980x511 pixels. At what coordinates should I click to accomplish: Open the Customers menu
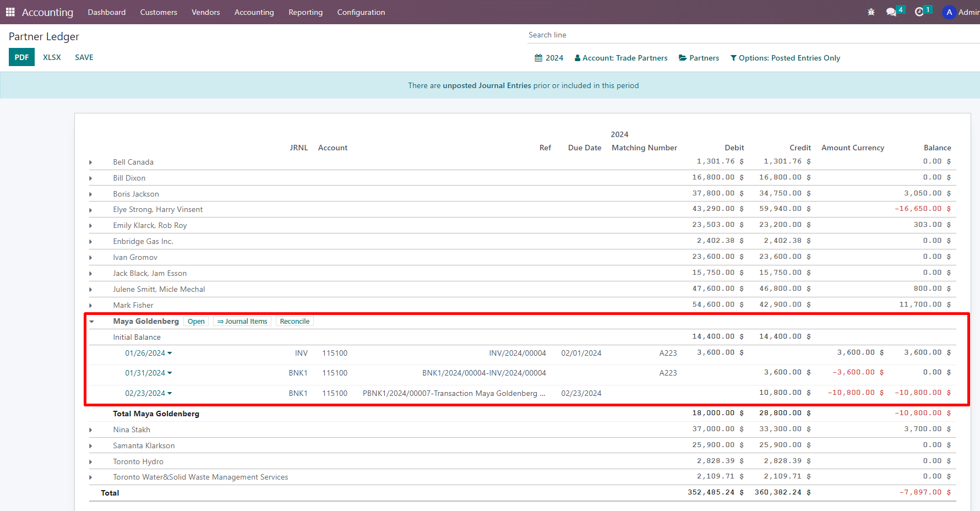tap(159, 12)
